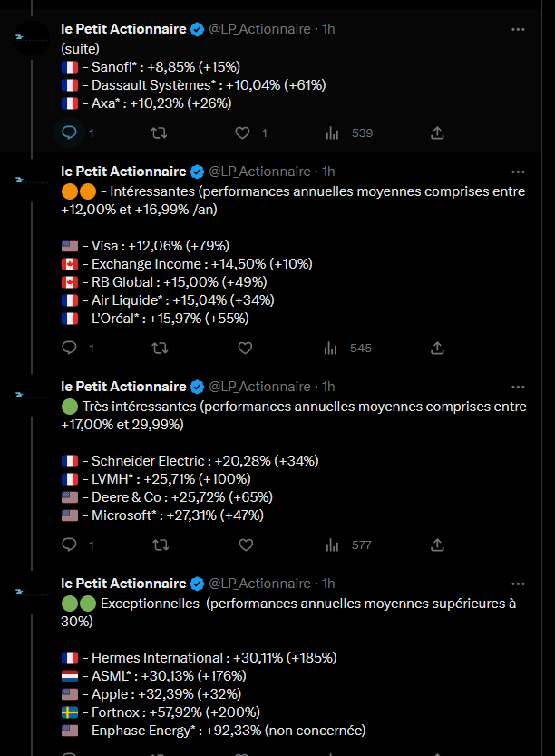The height and width of the screenshot is (756, 555).
Task: Retweet the Intéressantes Visa tweet
Action: pos(160,348)
